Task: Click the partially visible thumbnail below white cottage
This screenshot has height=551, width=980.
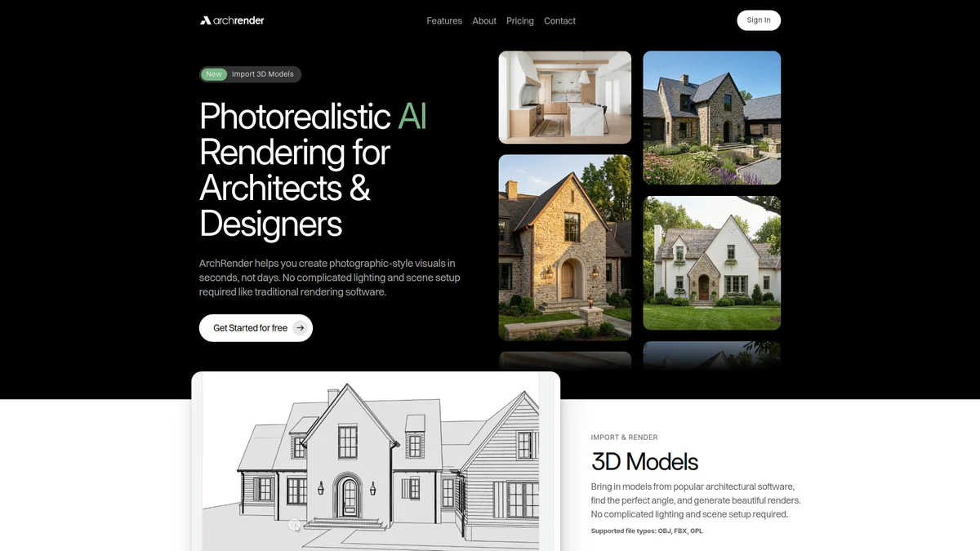Action: point(711,356)
